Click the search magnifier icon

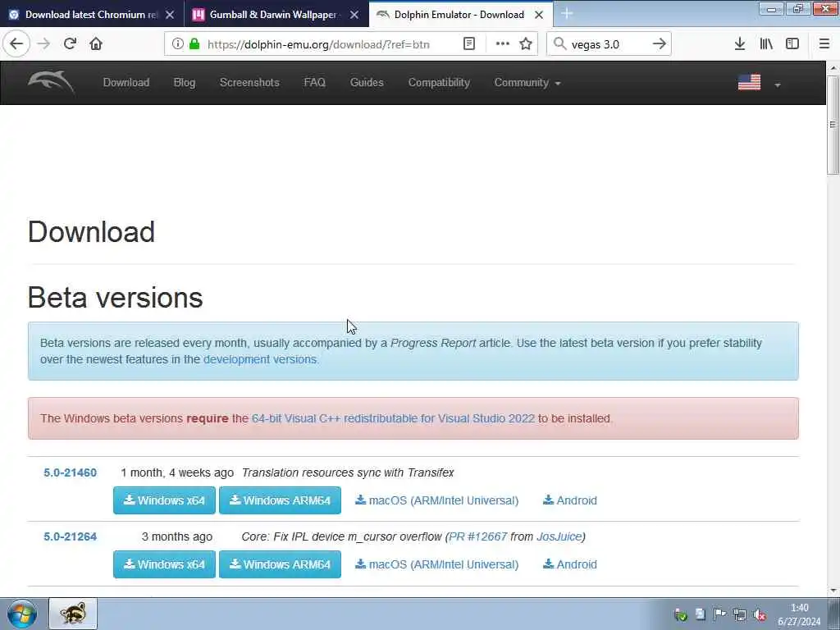[x=559, y=44]
